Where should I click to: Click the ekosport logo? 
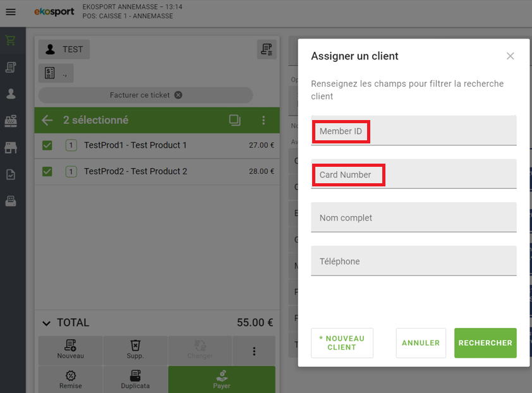pyautogui.click(x=54, y=11)
